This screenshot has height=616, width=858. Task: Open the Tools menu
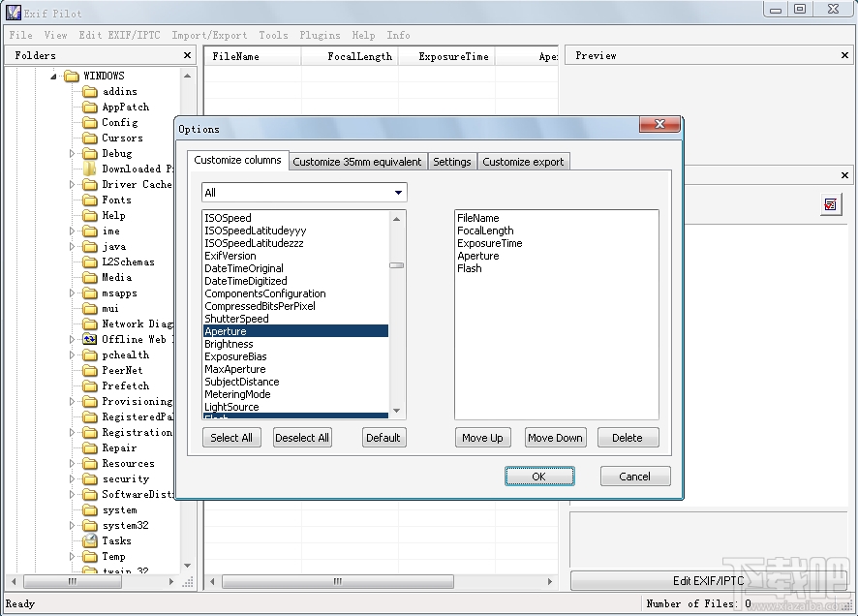tap(273, 35)
